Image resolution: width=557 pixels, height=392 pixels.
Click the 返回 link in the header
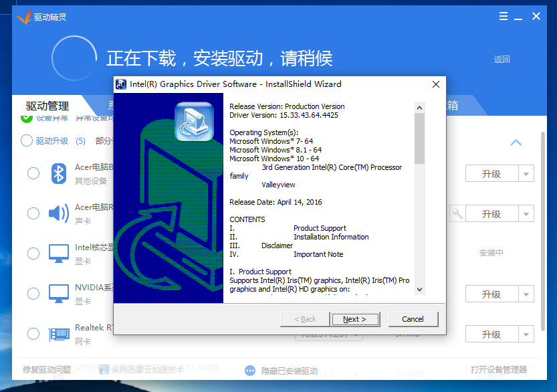pos(502,59)
